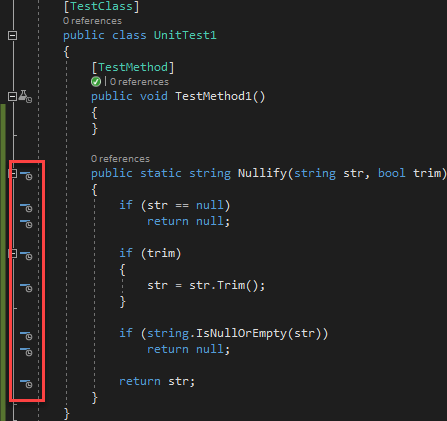Click coverage glyph beside second 'return null;'
The height and width of the screenshot is (421, 447).
pos(26,351)
